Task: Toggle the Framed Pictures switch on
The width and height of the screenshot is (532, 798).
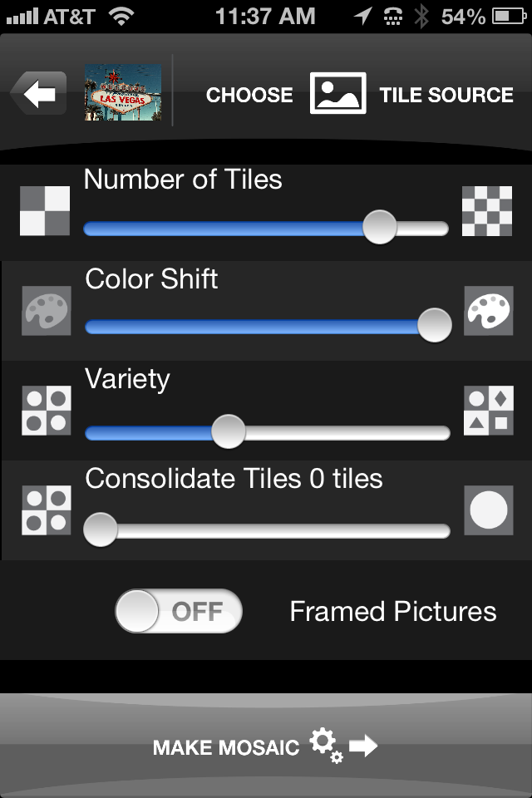Action: (179, 612)
